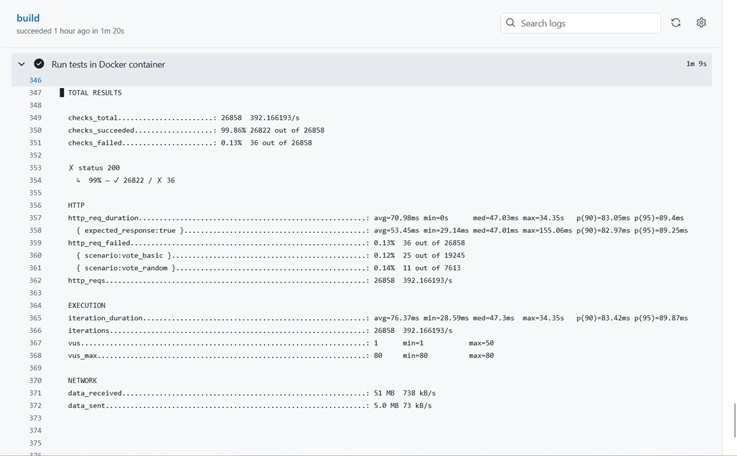
Task: Click the re-run/refresh logs icon
Action: click(x=676, y=23)
